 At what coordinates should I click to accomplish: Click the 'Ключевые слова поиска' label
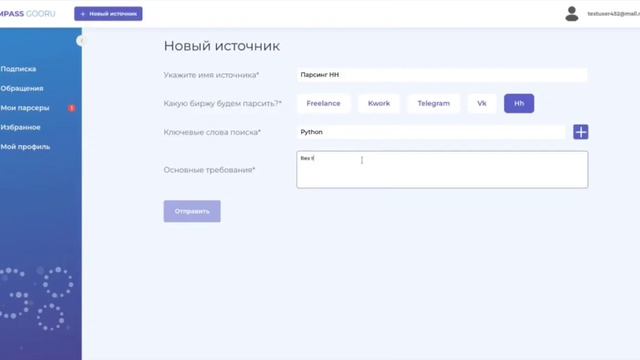pyautogui.click(x=212, y=132)
